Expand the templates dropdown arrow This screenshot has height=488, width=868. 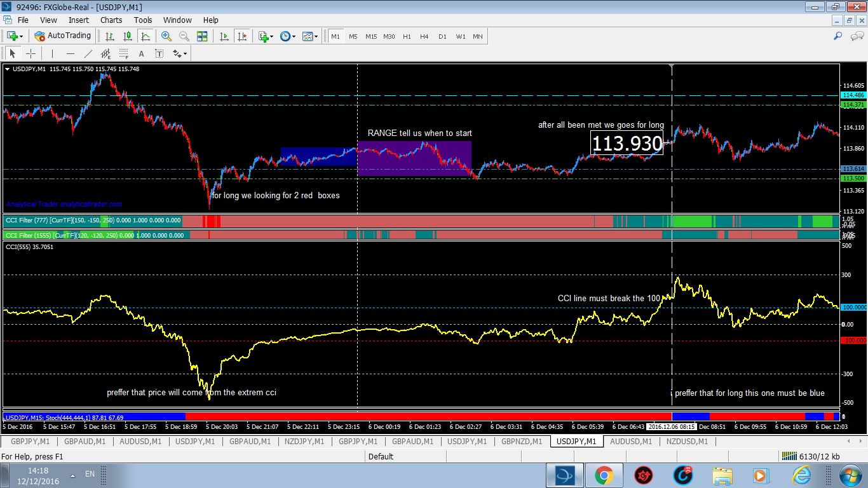click(x=316, y=37)
